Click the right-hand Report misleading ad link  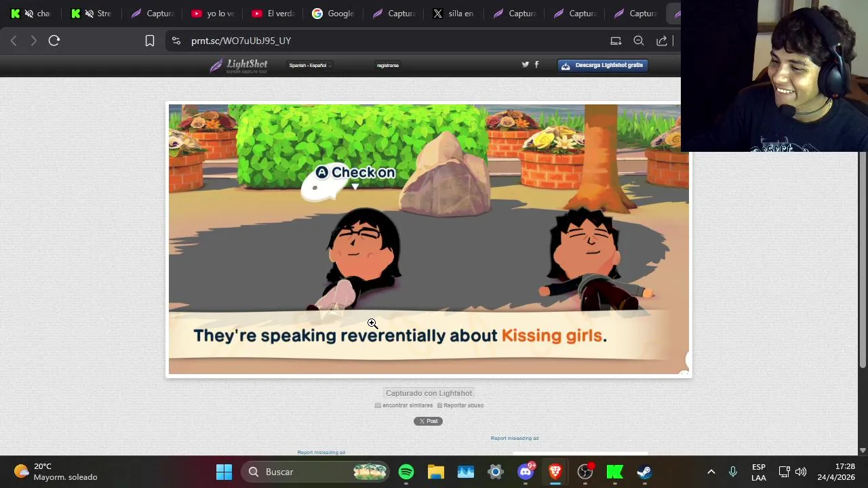click(515, 438)
